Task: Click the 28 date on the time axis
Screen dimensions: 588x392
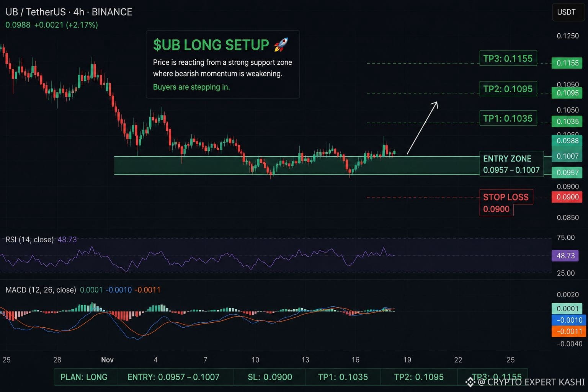Action: [x=57, y=360]
